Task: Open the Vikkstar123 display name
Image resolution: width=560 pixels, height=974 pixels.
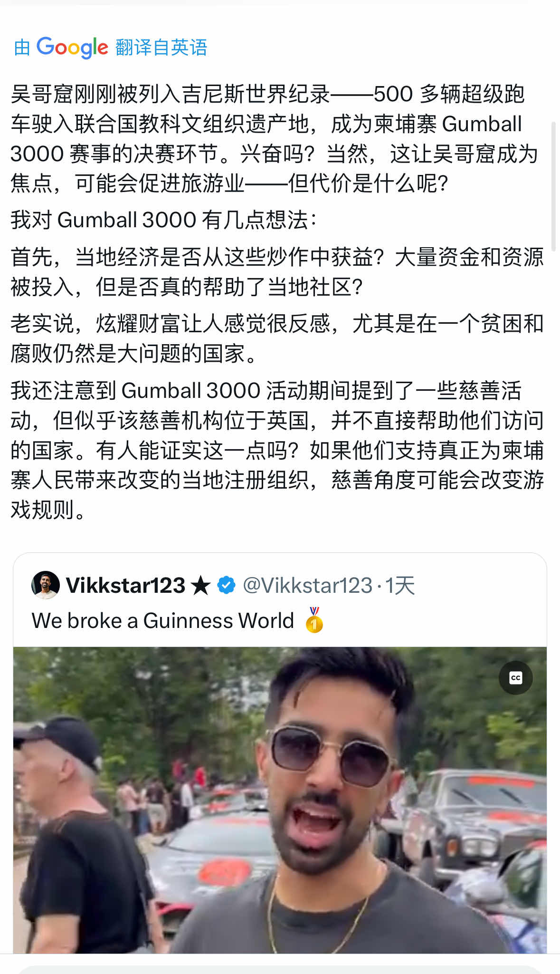Action: point(125,585)
